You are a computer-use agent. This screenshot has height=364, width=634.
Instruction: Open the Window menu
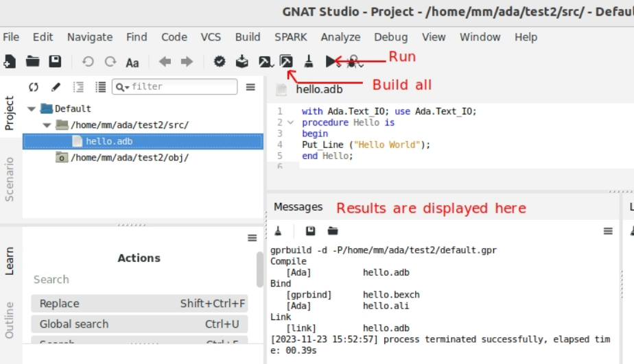point(480,37)
